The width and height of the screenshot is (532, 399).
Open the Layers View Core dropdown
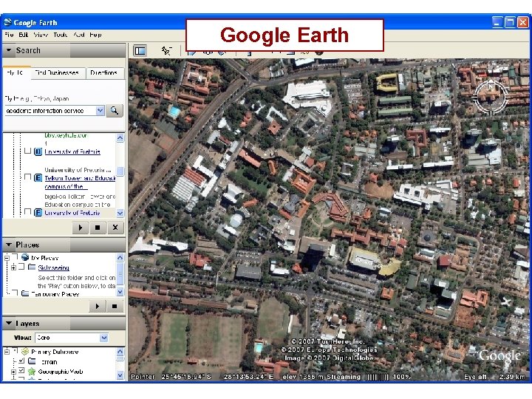[104, 338]
